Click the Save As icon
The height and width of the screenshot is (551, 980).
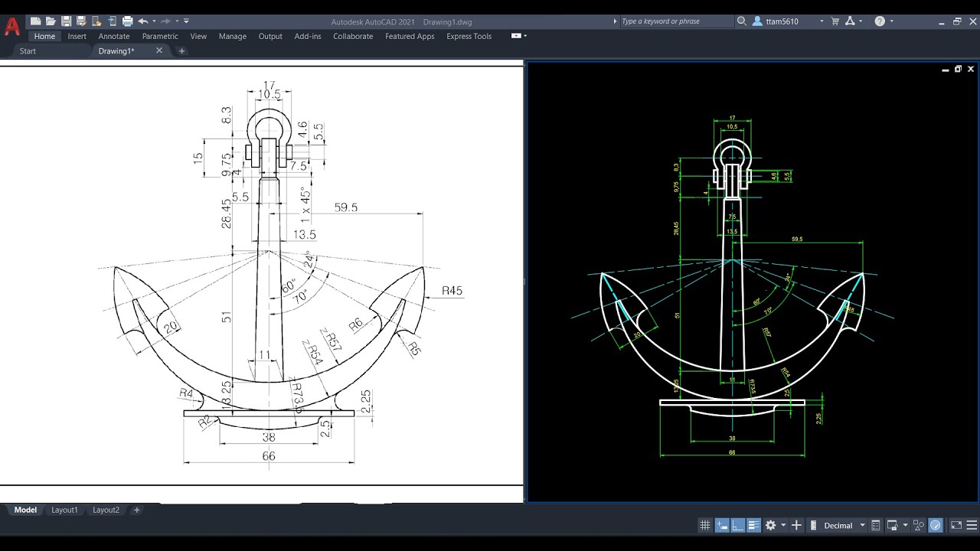coord(81,21)
